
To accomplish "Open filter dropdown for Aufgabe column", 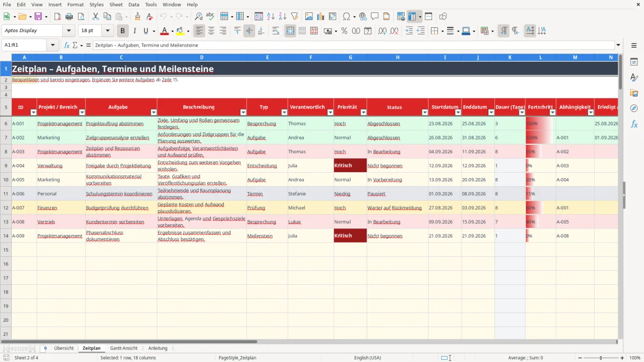I will click(153, 113).
